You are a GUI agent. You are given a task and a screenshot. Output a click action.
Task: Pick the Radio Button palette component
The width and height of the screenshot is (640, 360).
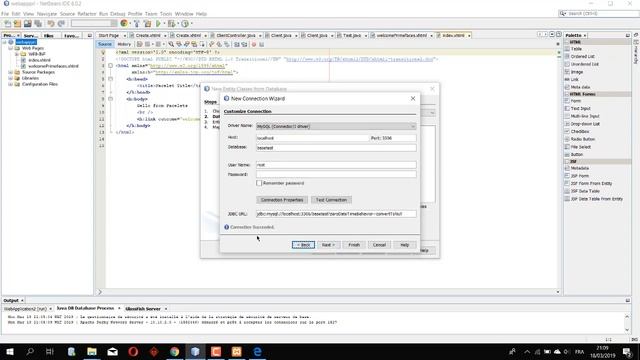[x=582, y=139]
